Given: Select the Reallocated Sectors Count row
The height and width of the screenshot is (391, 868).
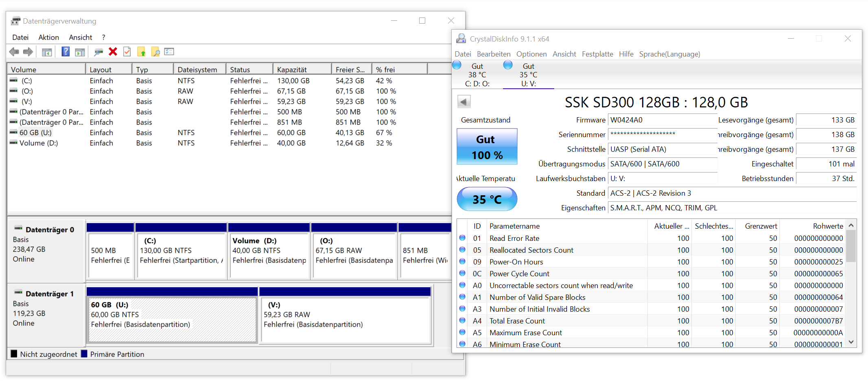Looking at the screenshot, I should click(x=531, y=250).
